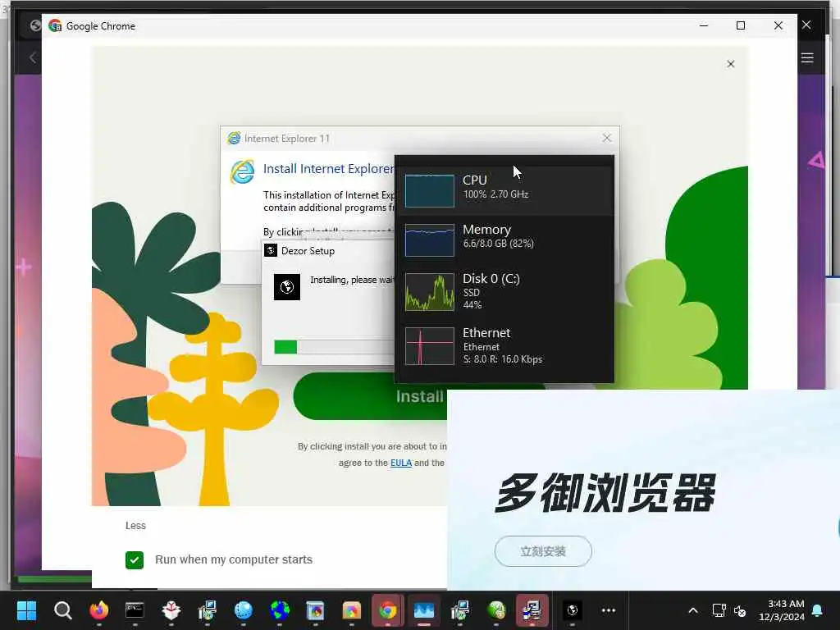This screenshot has width=840, height=630.
Task: Launch Firefox from the taskbar
Action: 99,610
